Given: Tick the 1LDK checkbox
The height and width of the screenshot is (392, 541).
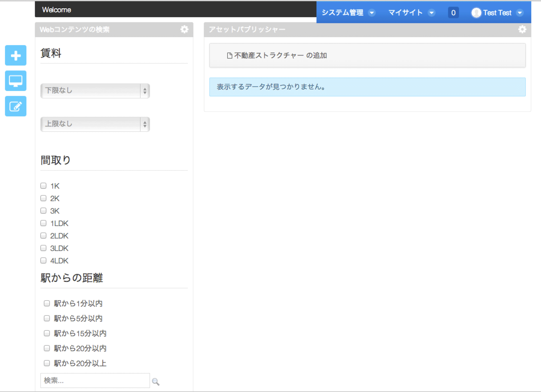Looking at the screenshot, I should [43, 223].
